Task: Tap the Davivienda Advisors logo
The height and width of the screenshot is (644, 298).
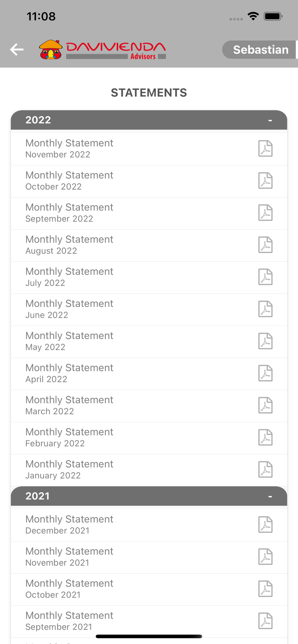Action: point(103,50)
